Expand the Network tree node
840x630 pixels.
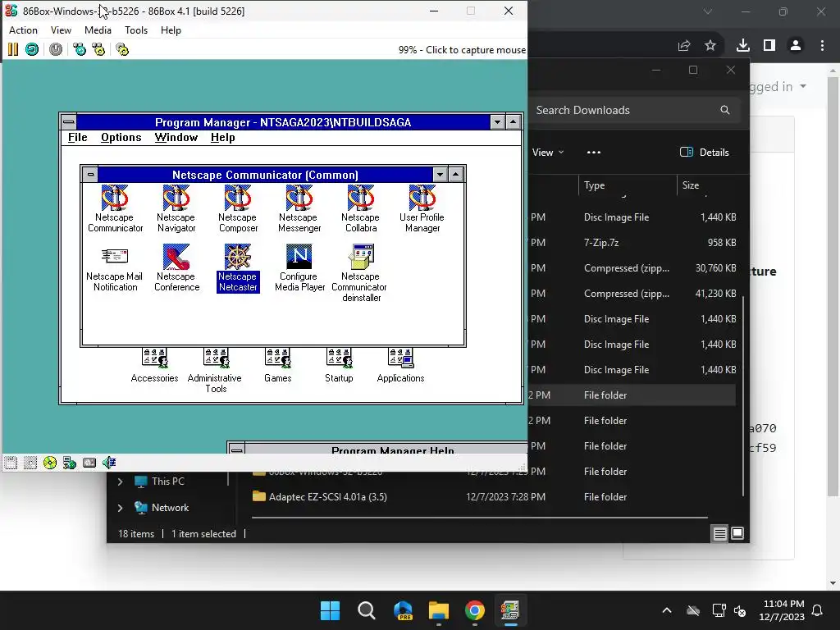tap(120, 508)
